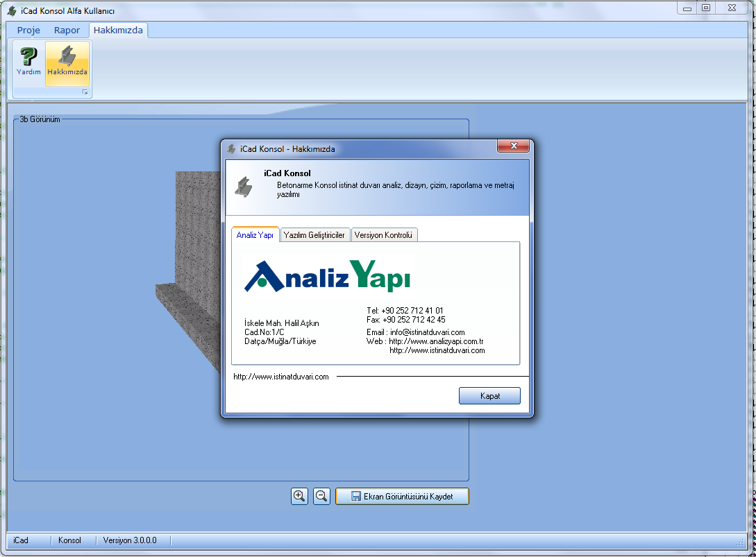Click the iCad Konsol icon in dialog header
Viewport: 756px width, 557px height.
tap(244, 187)
